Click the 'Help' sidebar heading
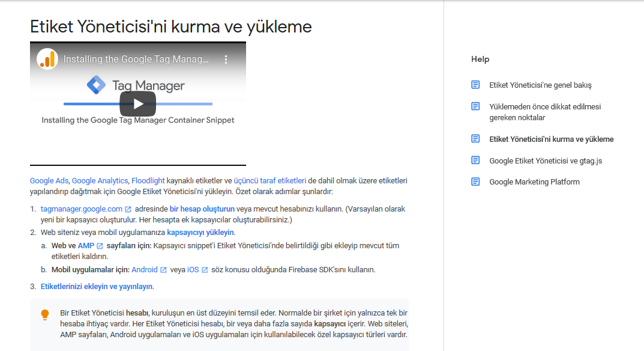 pyautogui.click(x=480, y=60)
